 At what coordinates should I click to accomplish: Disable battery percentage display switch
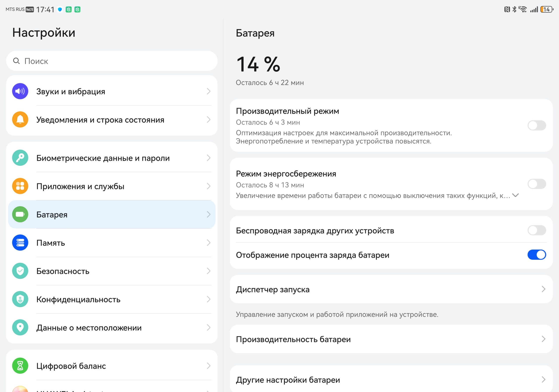(x=537, y=255)
